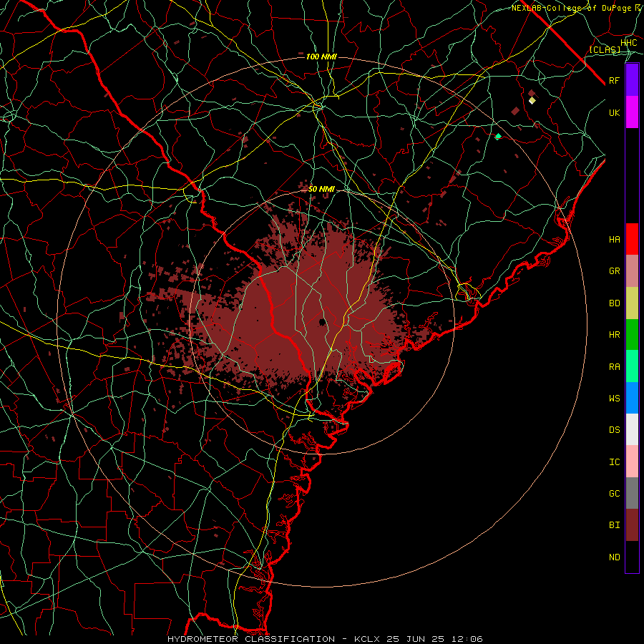This screenshot has height=644, width=644.
Task: Click the WS legend label
Action: (x=615, y=399)
